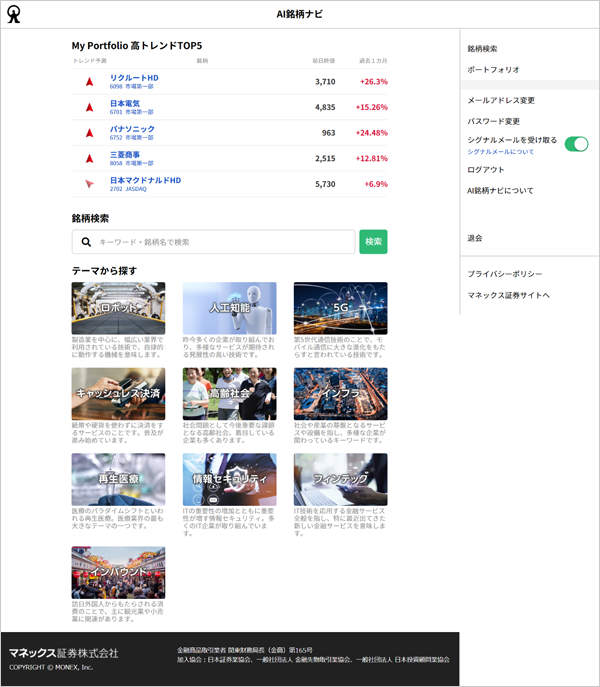Screen dimensions: 600x687
Task: Select 銘柄検索 in the side menu
Action: point(482,49)
